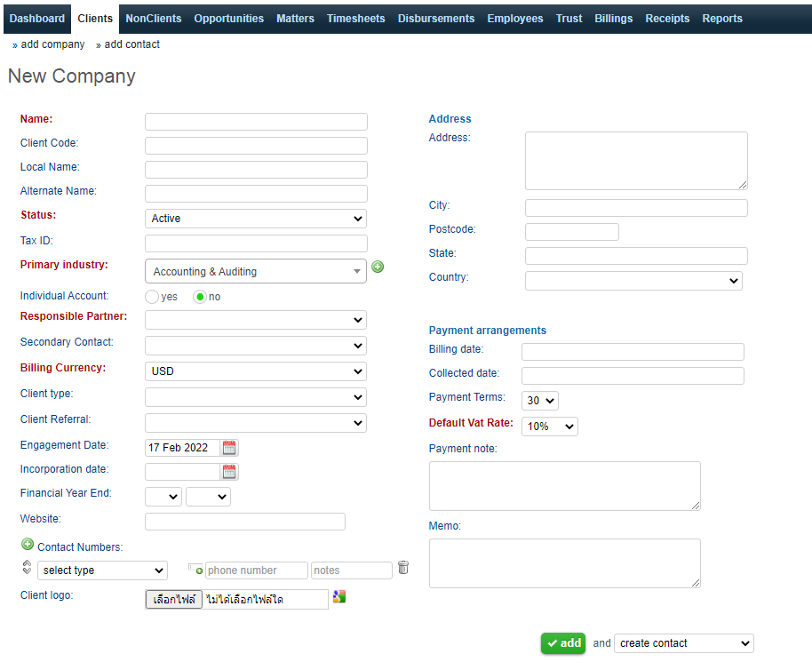Screen dimensions: 812x670
Task: Open the Engagement Date calendar picker
Action: click(229, 448)
